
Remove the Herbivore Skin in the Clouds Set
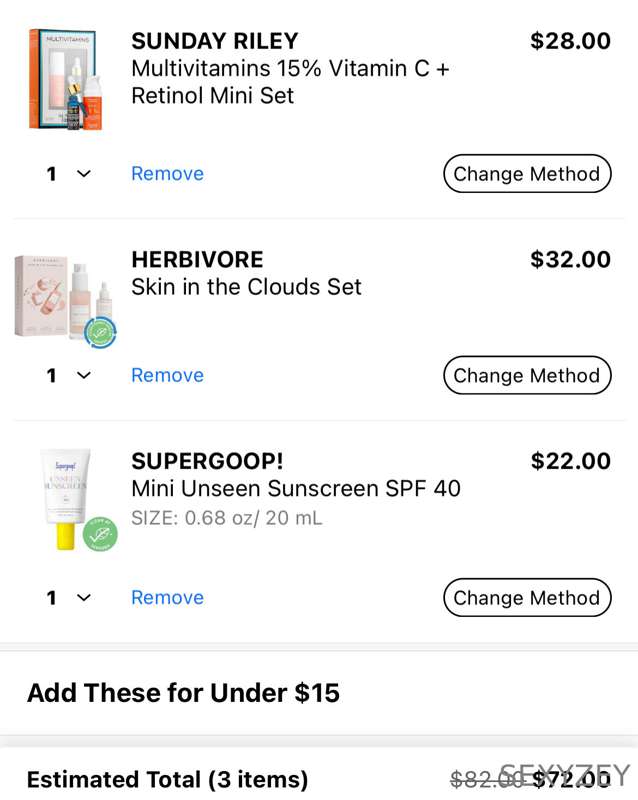[x=167, y=375]
